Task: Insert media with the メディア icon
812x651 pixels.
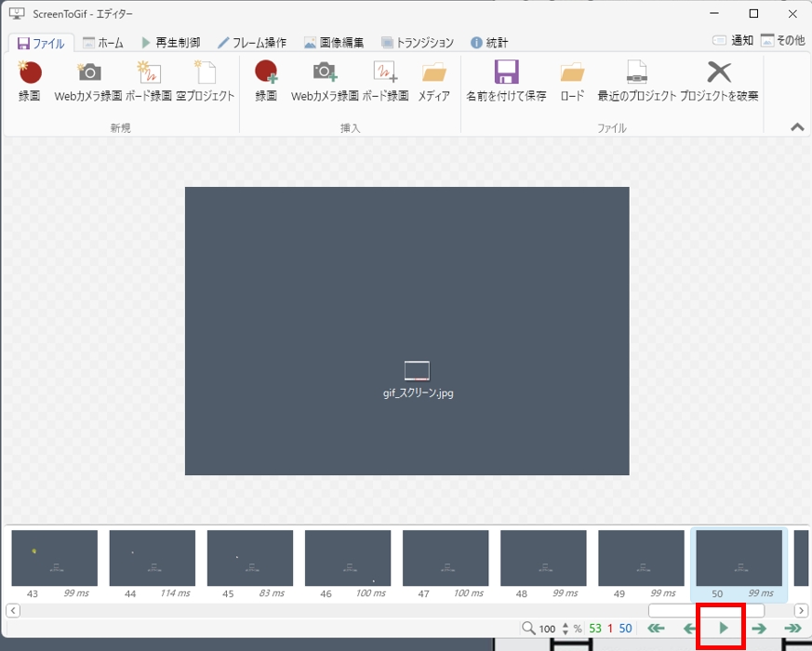Action: point(433,80)
